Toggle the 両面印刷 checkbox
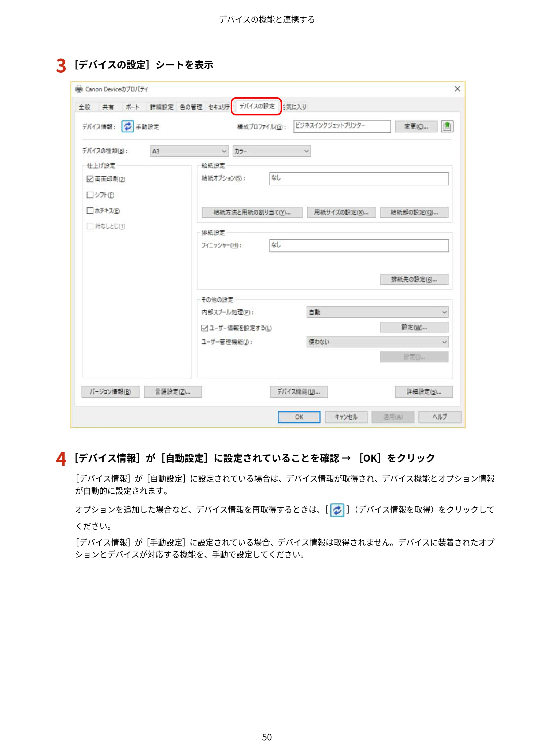 pos(90,179)
